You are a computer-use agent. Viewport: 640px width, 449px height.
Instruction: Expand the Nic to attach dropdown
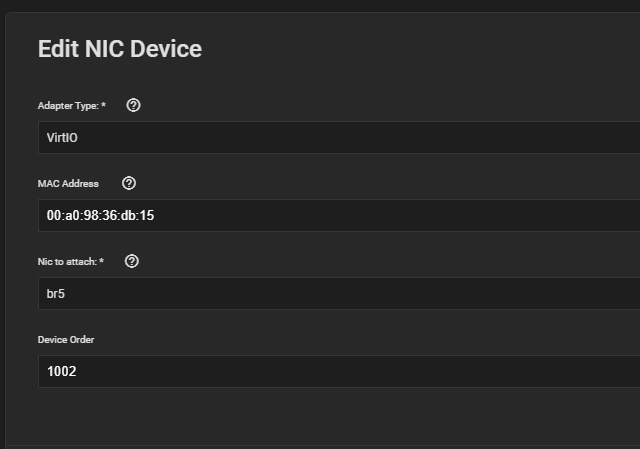pyautogui.click(x=340, y=293)
